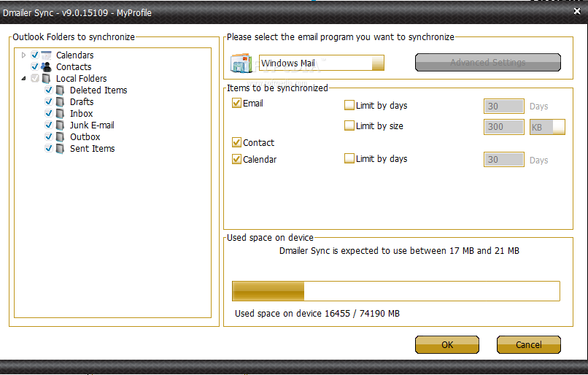This screenshot has height=375, width=588.
Task: Disable Contact synchronization checkbox
Action: [x=236, y=142]
